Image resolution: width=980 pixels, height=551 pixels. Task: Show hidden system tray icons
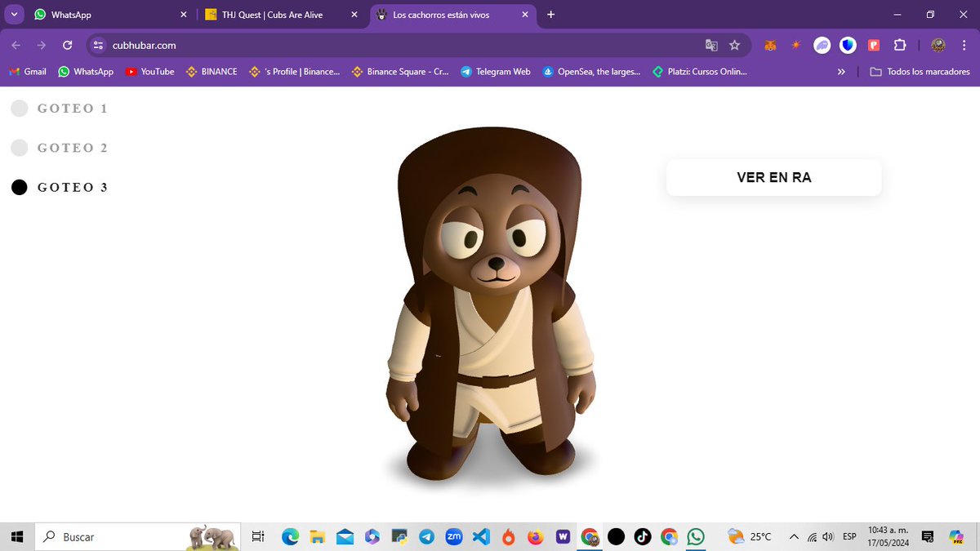[x=794, y=536]
